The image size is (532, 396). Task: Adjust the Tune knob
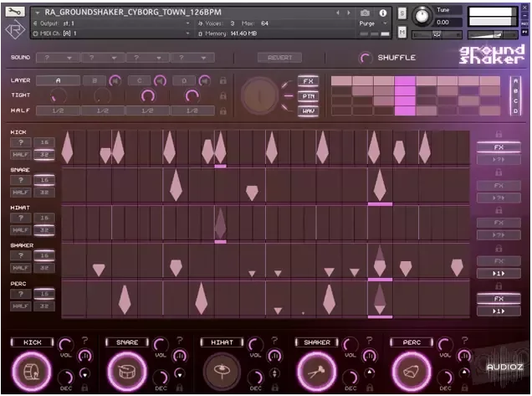point(422,16)
